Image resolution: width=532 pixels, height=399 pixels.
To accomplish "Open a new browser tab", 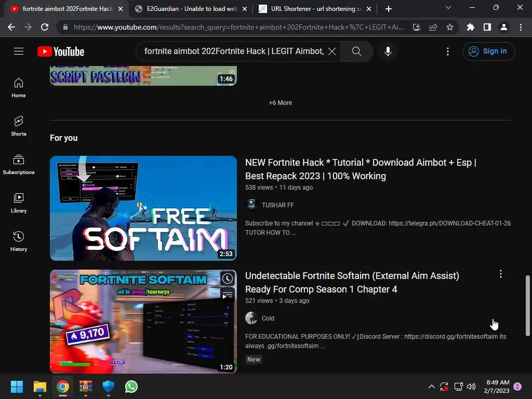I will click(389, 9).
